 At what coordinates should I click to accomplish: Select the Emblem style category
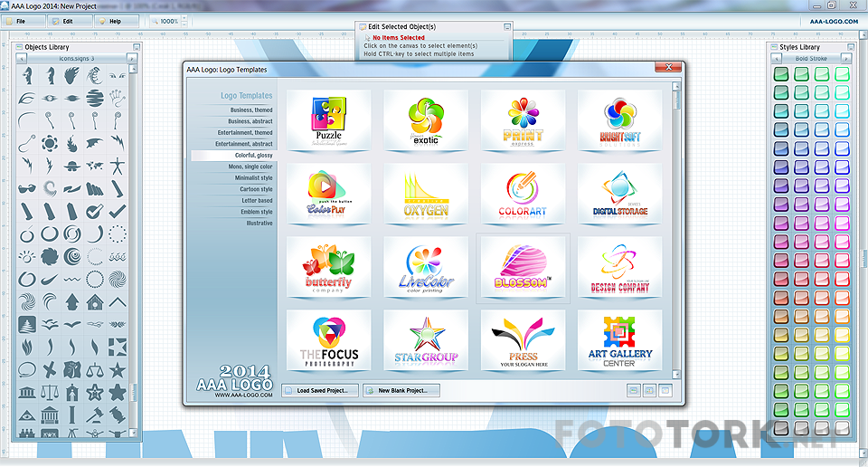coord(256,212)
